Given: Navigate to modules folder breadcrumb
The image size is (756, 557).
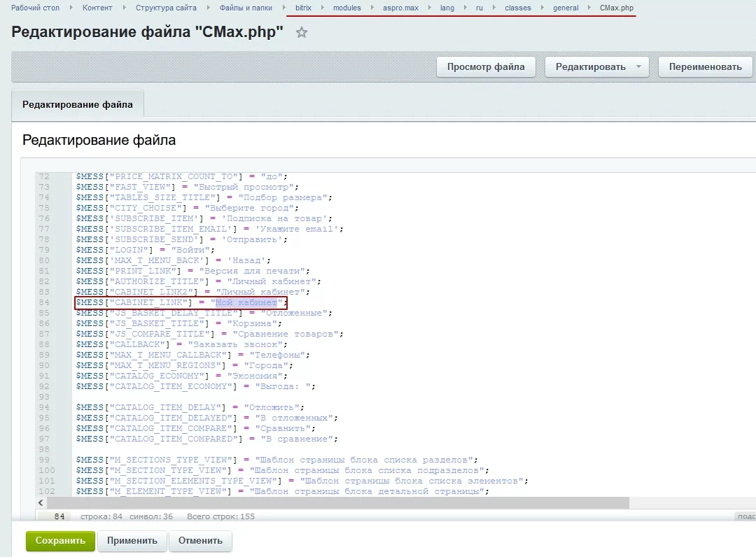Looking at the screenshot, I should [347, 8].
